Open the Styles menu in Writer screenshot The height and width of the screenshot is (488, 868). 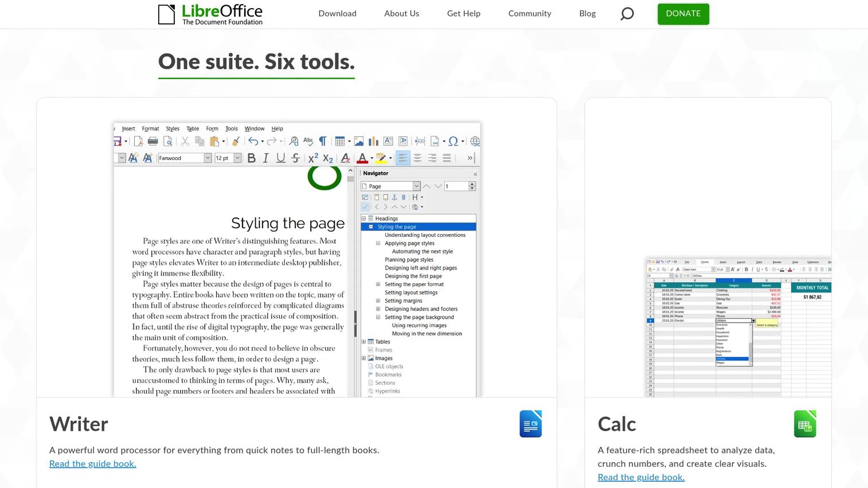click(173, 128)
